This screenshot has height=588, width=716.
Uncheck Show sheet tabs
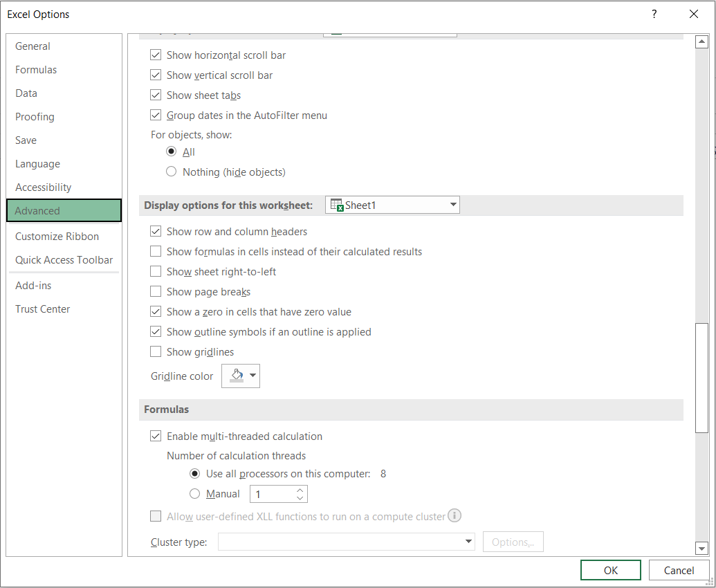click(x=156, y=95)
